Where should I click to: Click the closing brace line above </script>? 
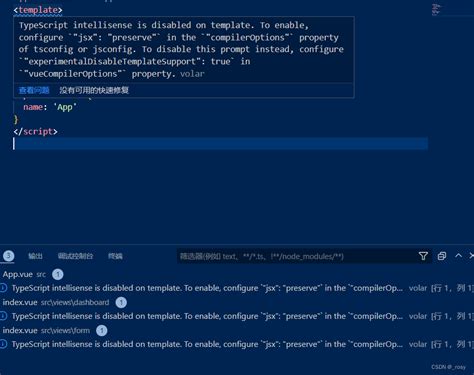[16, 119]
